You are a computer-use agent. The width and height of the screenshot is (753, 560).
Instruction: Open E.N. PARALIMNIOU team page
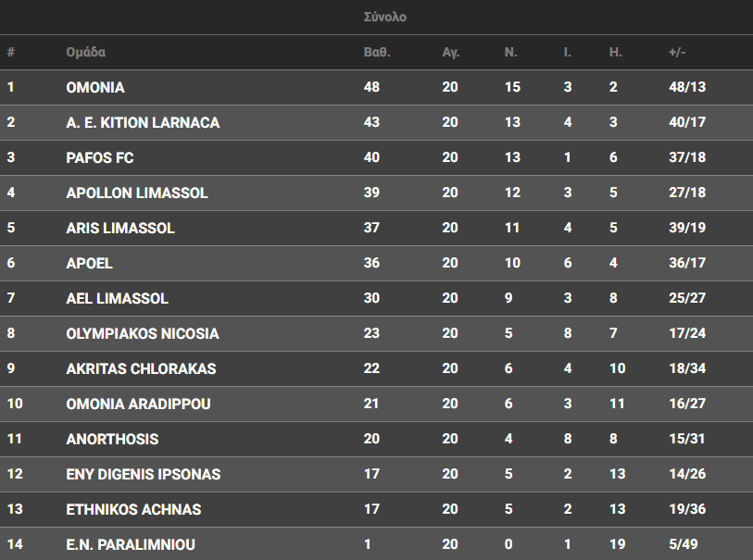point(131,544)
